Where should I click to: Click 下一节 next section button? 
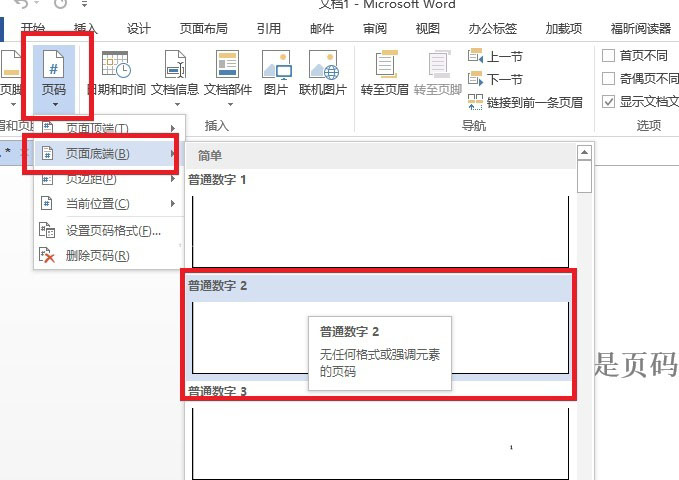tap(495, 79)
